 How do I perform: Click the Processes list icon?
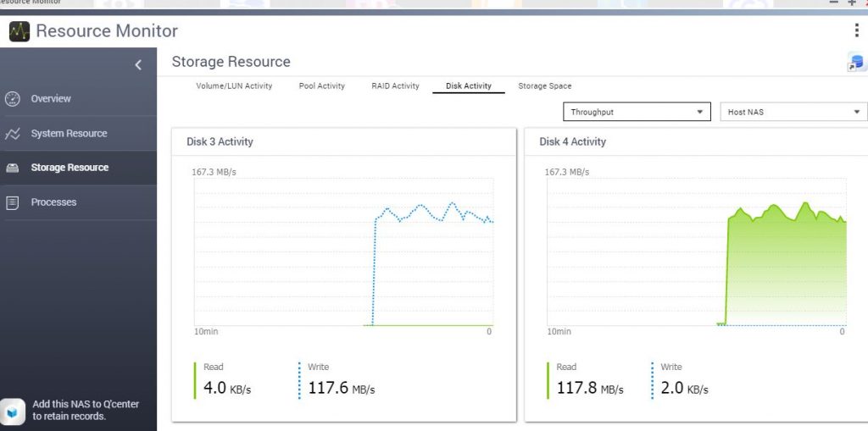[x=13, y=202]
